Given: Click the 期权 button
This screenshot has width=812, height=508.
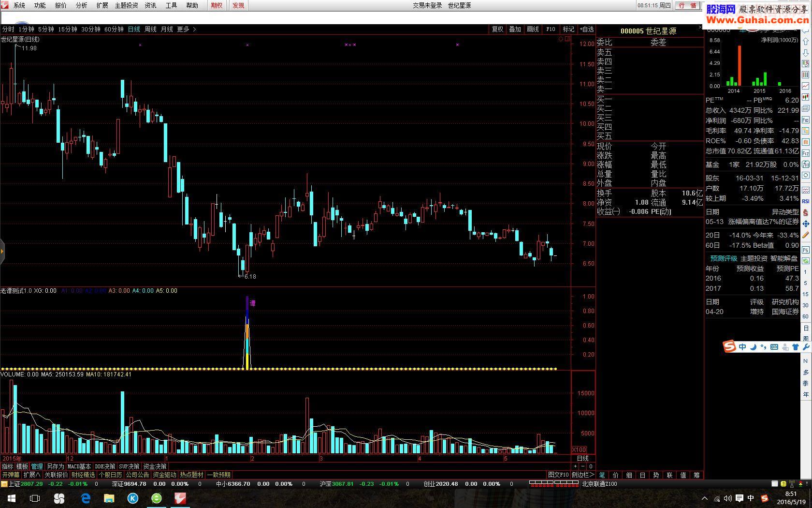Looking at the screenshot, I should [217, 5].
